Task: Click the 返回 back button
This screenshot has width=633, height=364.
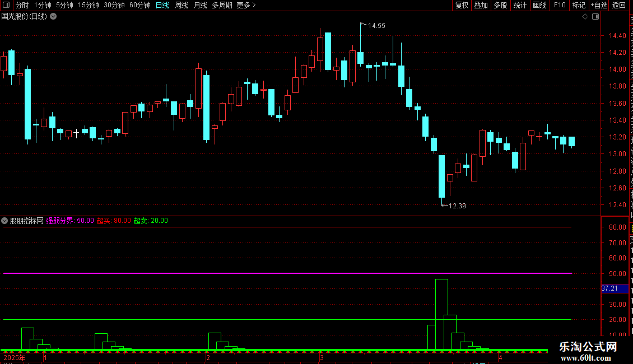Action: [x=618, y=5]
